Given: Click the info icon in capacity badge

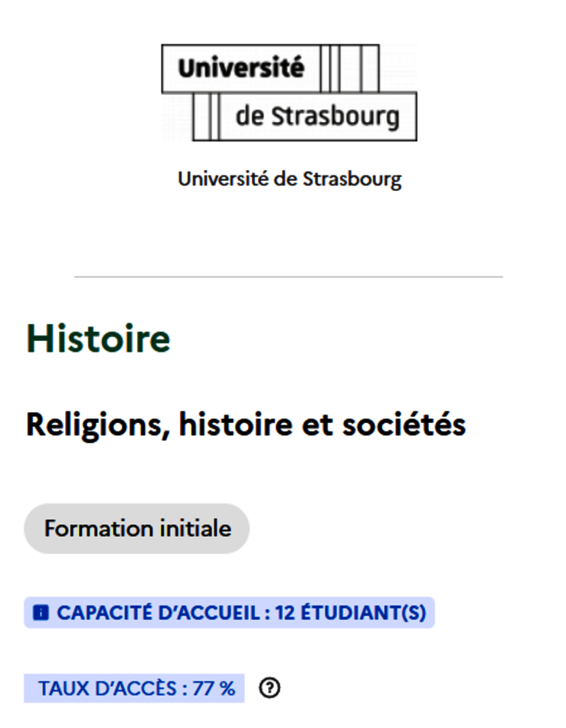Looking at the screenshot, I should tap(41, 613).
